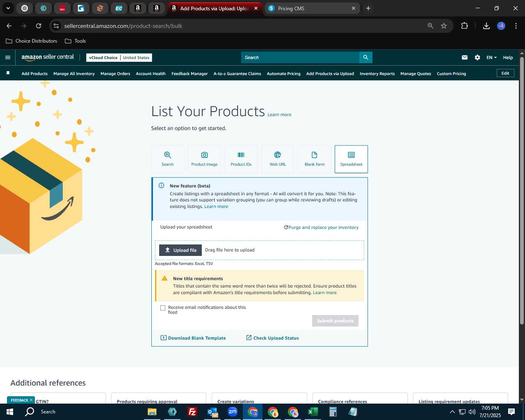
Task: Open Outlook from the taskbar
Action: point(212,412)
